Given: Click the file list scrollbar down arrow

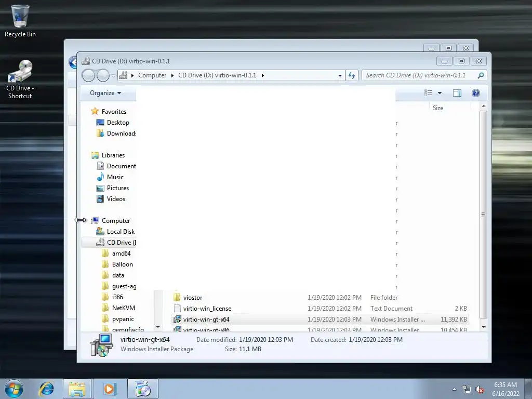Looking at the screenshot, I should (484, 327).
